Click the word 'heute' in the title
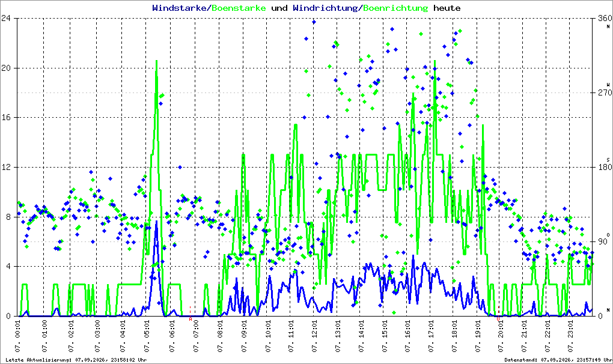This screenshot has width=613, height=364. pos(447,8)
